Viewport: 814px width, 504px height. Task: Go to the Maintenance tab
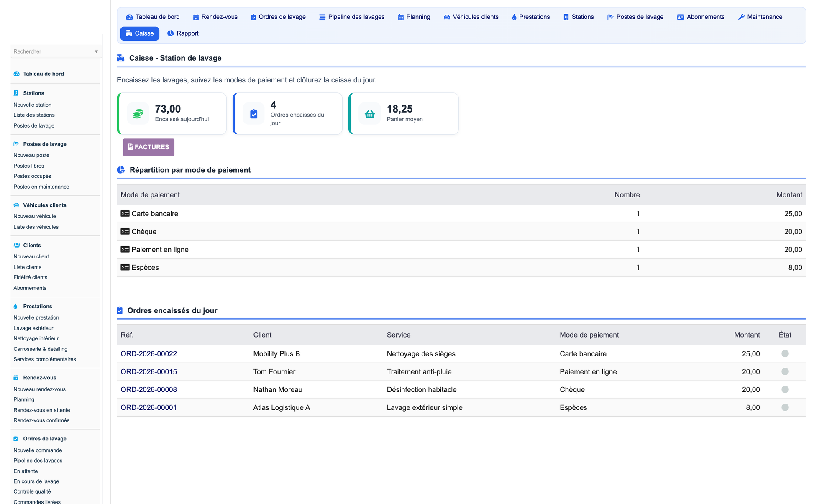[x=760, y=17]
